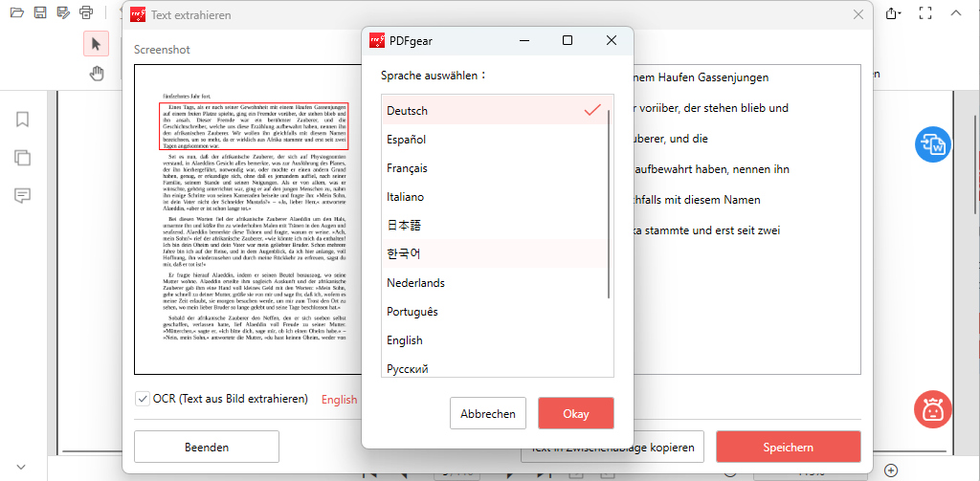Click the red English OCR language link
Image resolution: width=980 pixels, height=481 pixels.
tap(340, 400)
